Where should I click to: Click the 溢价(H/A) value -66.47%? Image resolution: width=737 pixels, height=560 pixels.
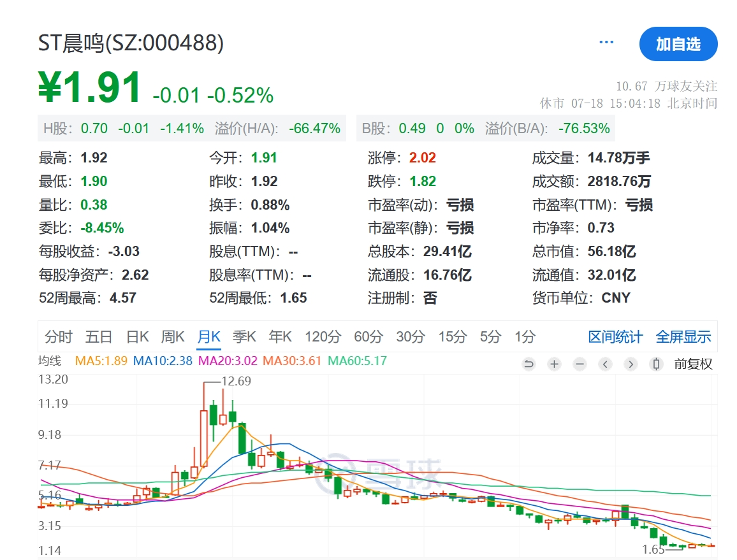point(314,128)
